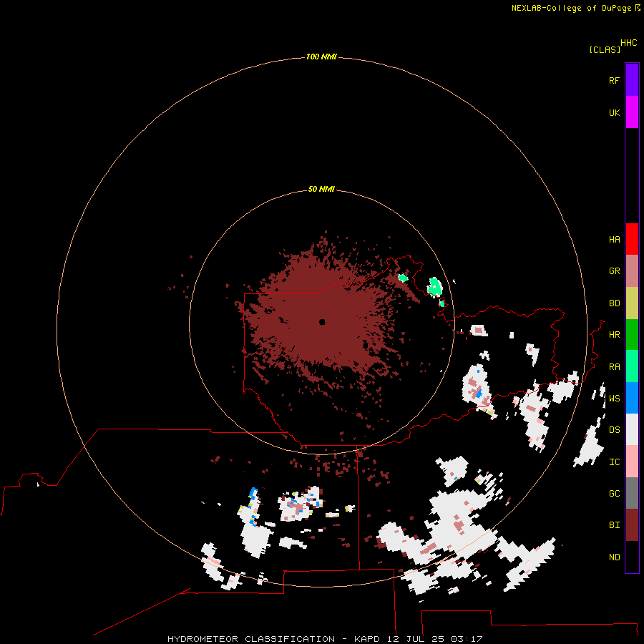The width and height of the screenshot is (644, 644).
Task: Click the 50 NMI range ring label
Action: [x=321, y=189]
